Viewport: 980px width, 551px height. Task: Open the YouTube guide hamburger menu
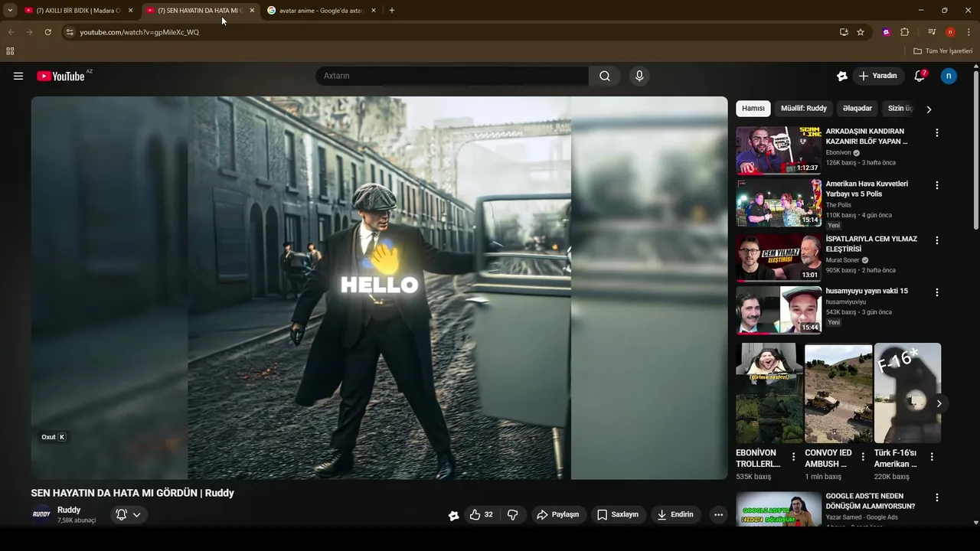point(18,76)
